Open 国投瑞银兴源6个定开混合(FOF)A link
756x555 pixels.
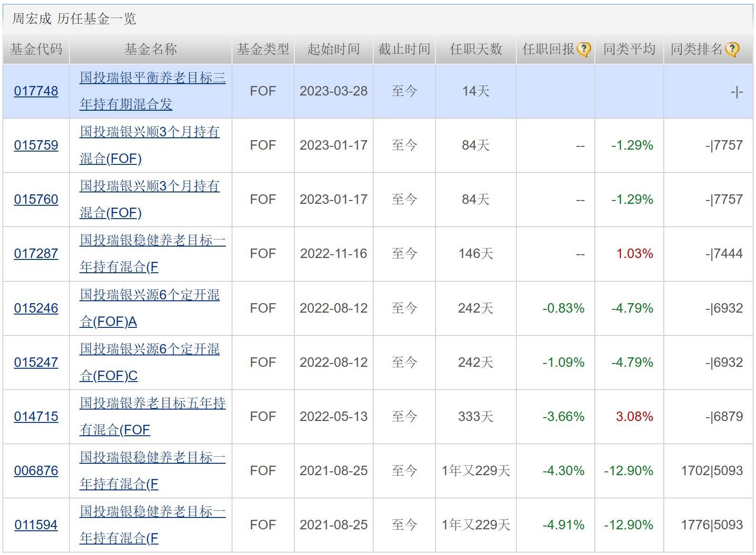[x=150, y=308]
